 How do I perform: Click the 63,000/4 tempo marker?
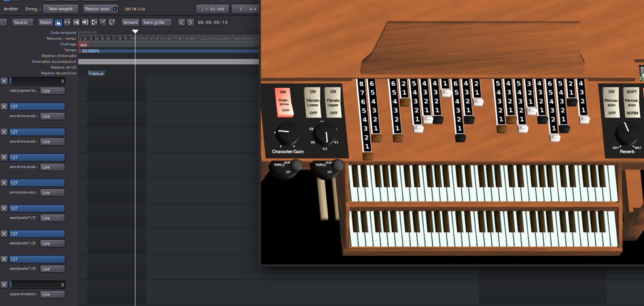click(x=90, y=51)
